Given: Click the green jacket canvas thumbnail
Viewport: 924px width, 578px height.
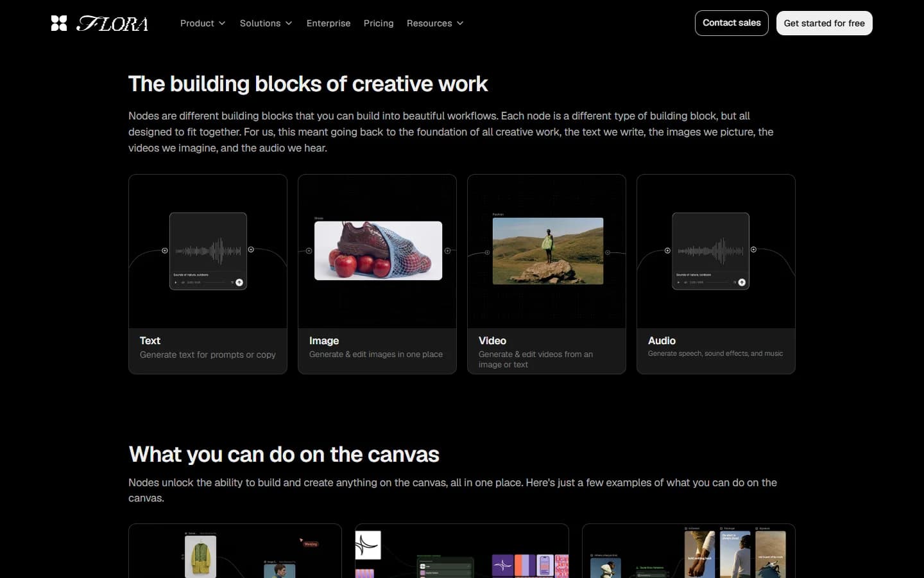Looking at the screenshot, I should coord(200,557).
